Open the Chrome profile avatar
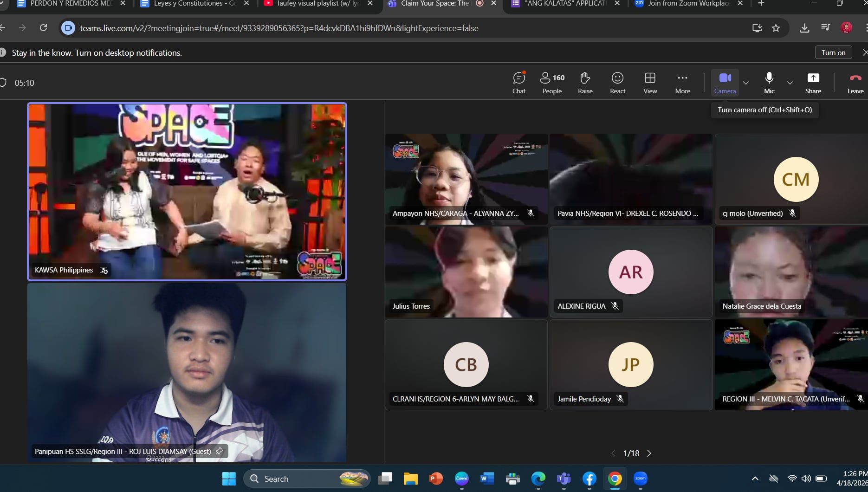Screen dimensions: 868x492 [x=846, y=28]
